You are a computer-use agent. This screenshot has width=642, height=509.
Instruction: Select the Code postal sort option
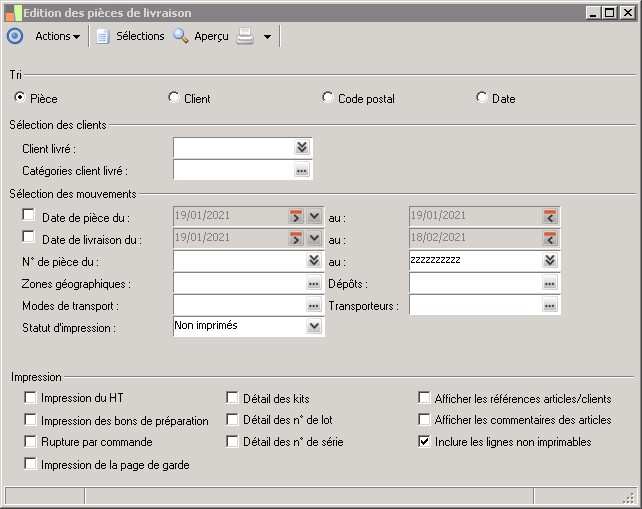pos(328,98)
